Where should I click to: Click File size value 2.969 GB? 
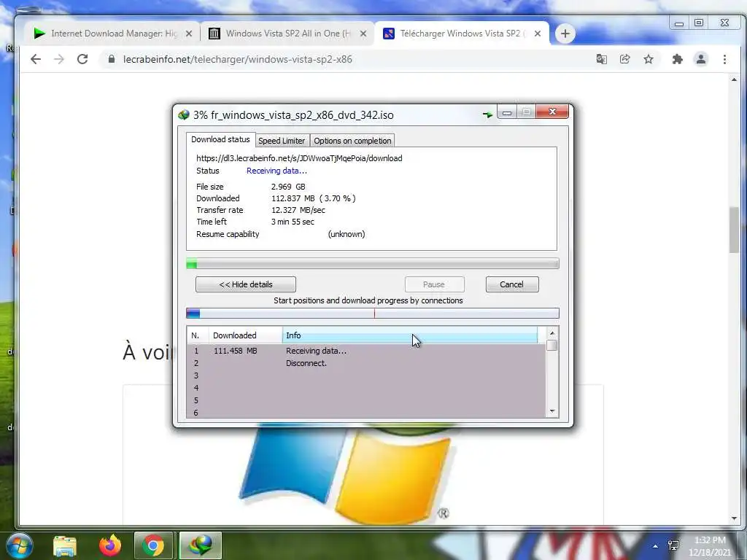click(x=288, y=187)
